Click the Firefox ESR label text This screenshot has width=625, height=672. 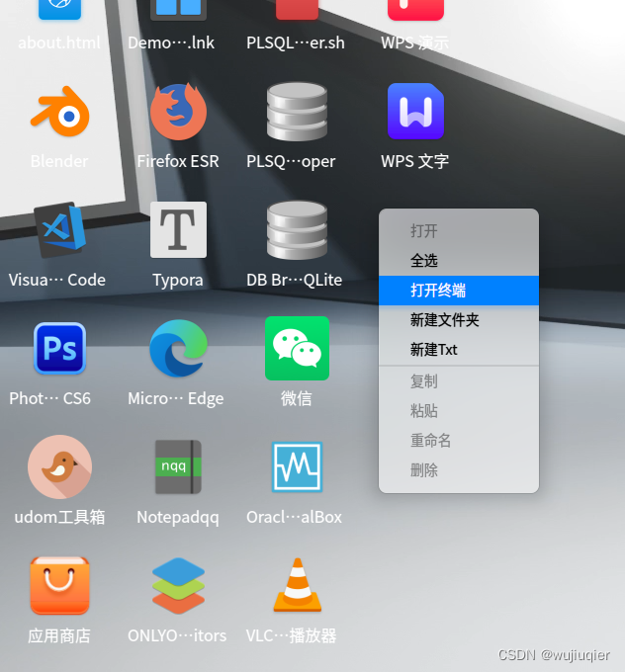[x=178, y=161]
